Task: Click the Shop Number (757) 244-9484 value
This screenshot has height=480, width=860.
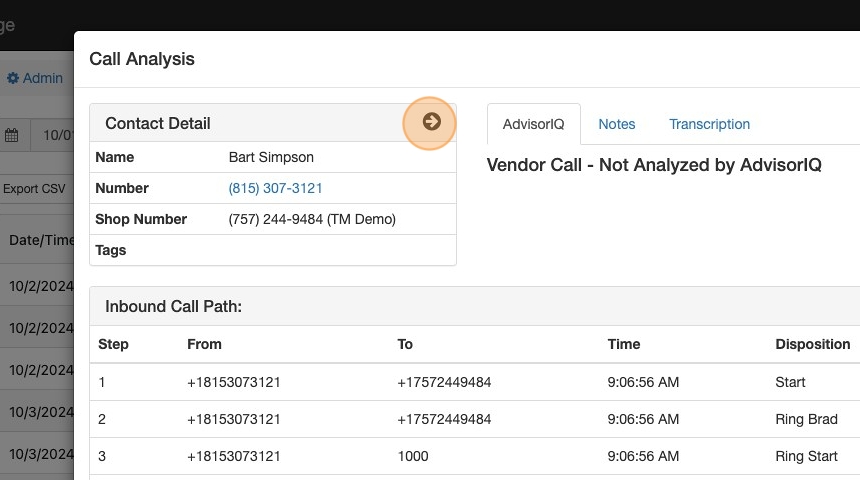Action: coord(312,219)
